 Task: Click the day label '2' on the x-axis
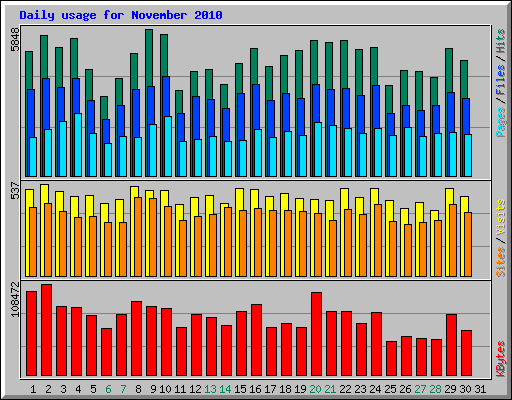pos(48,389)
